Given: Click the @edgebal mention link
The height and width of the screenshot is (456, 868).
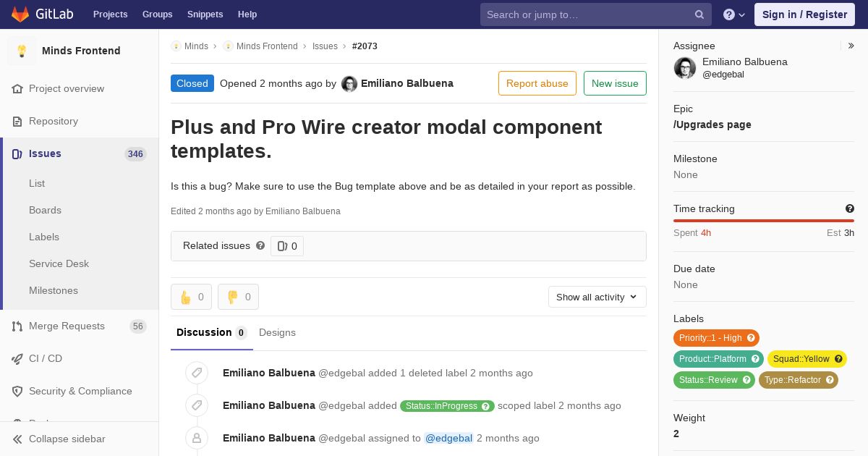Looking at the screenshot, I should click(x=448, y=438).
